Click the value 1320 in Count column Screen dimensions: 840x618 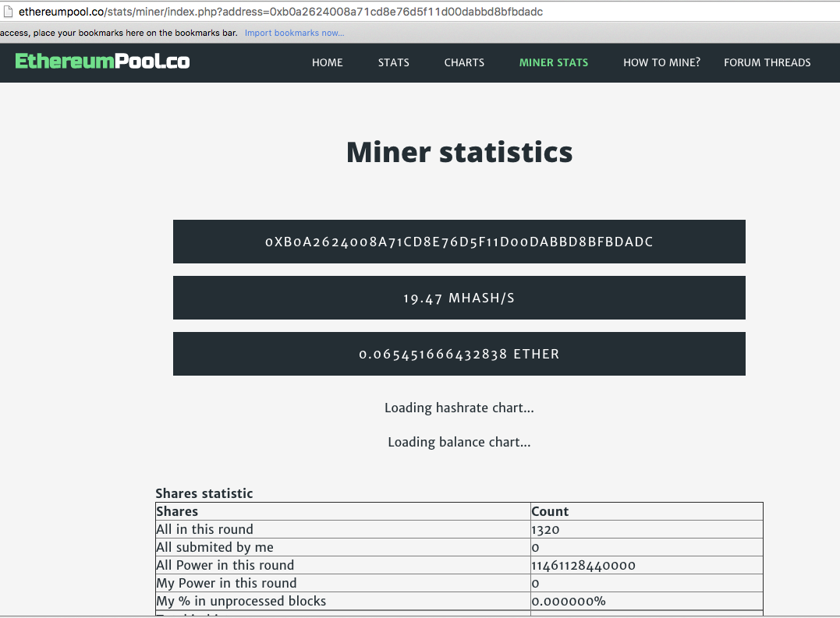pos(545,530)
